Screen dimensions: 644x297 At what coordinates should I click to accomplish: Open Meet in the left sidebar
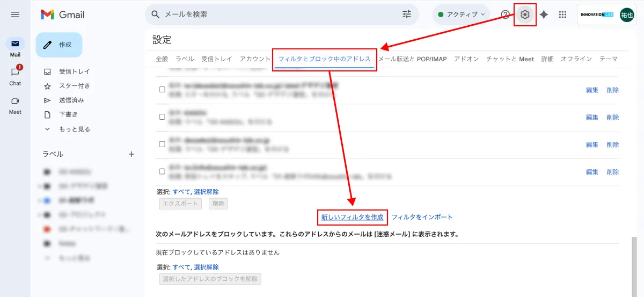point(15,104)
